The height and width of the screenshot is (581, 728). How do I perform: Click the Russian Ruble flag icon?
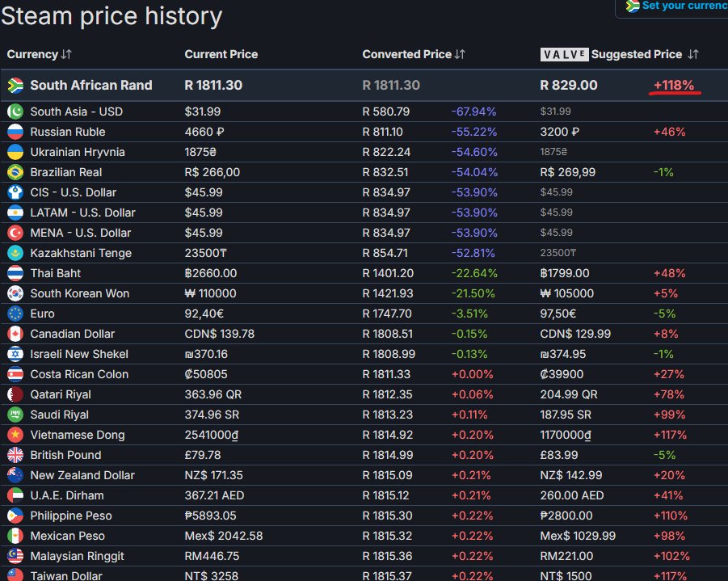(x=15, y=132)
